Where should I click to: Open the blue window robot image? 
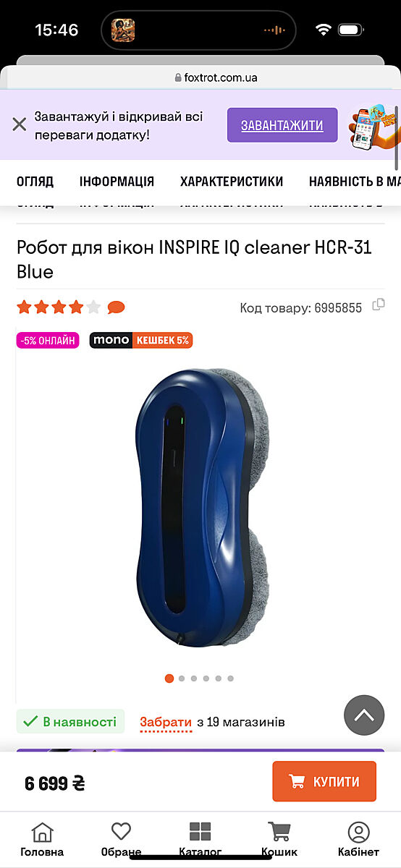[x=203, y=506]
